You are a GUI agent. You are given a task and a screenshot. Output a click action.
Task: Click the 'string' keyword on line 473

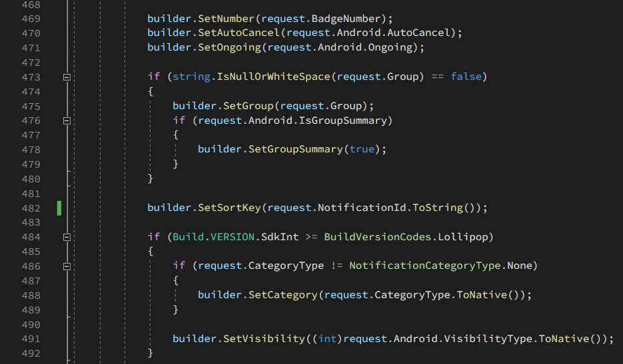click(x=191, y=77)
